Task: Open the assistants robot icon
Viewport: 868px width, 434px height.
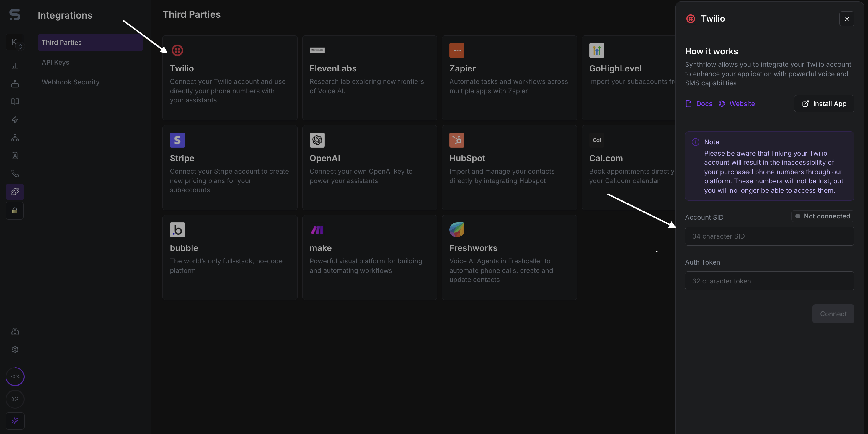Action: 15,84
